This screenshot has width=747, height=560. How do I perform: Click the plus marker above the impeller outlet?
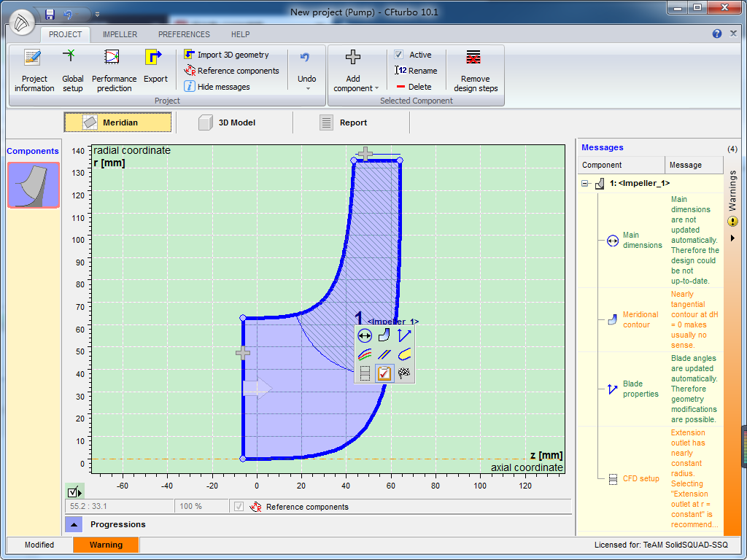click(365, 153)
